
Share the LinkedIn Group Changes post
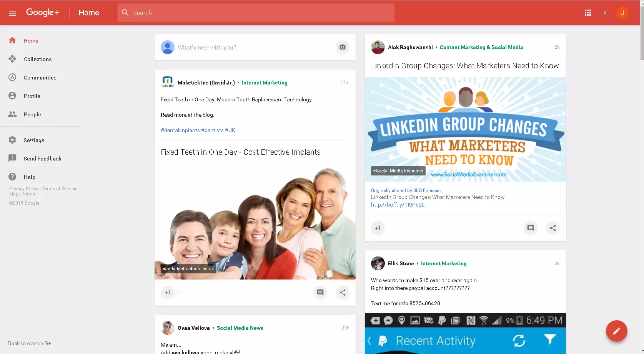tap(552, 228)
